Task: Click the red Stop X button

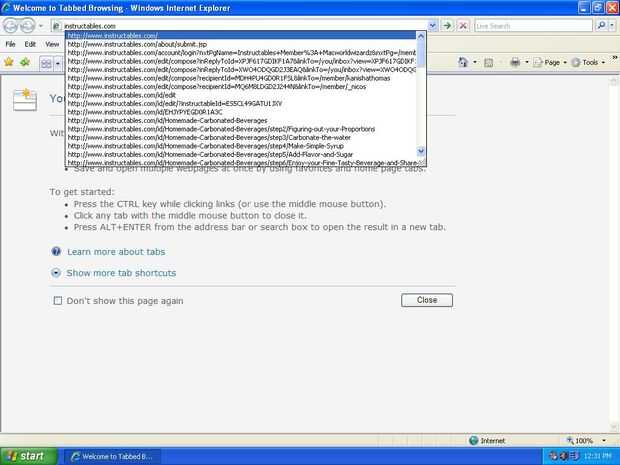Action: click(x=463, y=26)
